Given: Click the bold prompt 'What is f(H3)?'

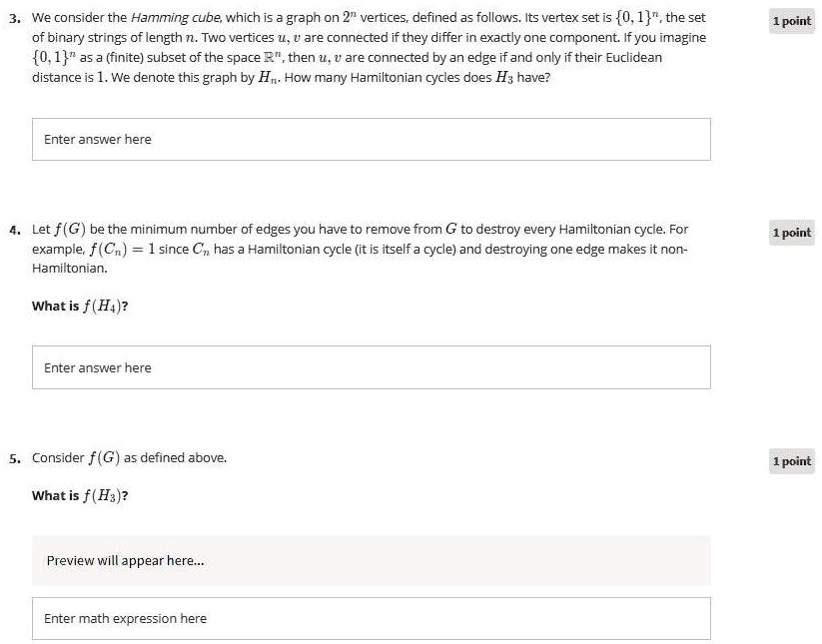Looking at the screenshot, I should tap(81, 495).
